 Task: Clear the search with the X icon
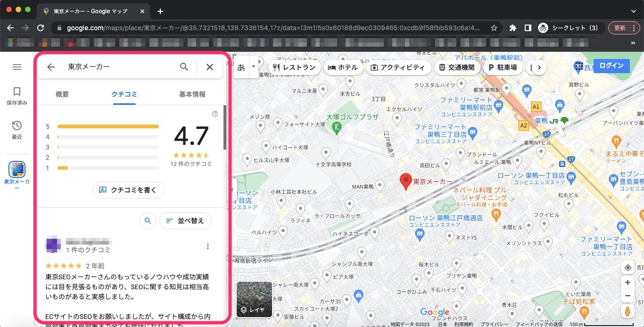point(210,67)
